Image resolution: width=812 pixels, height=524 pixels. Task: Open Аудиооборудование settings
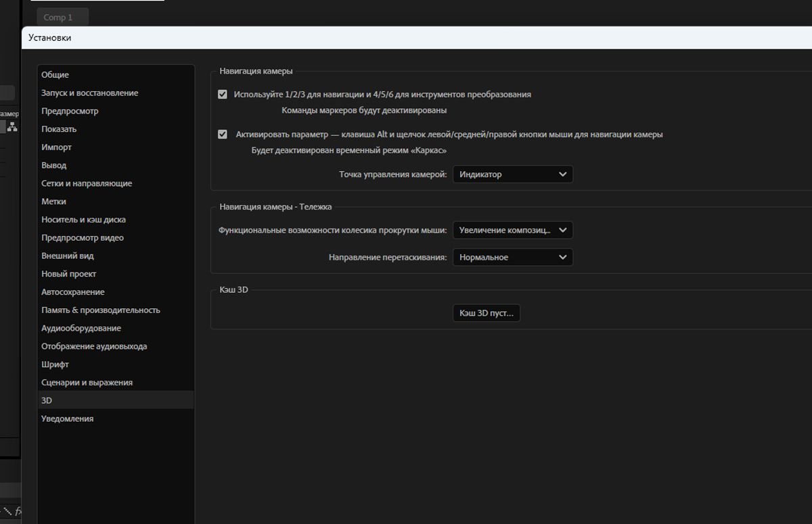116,329
